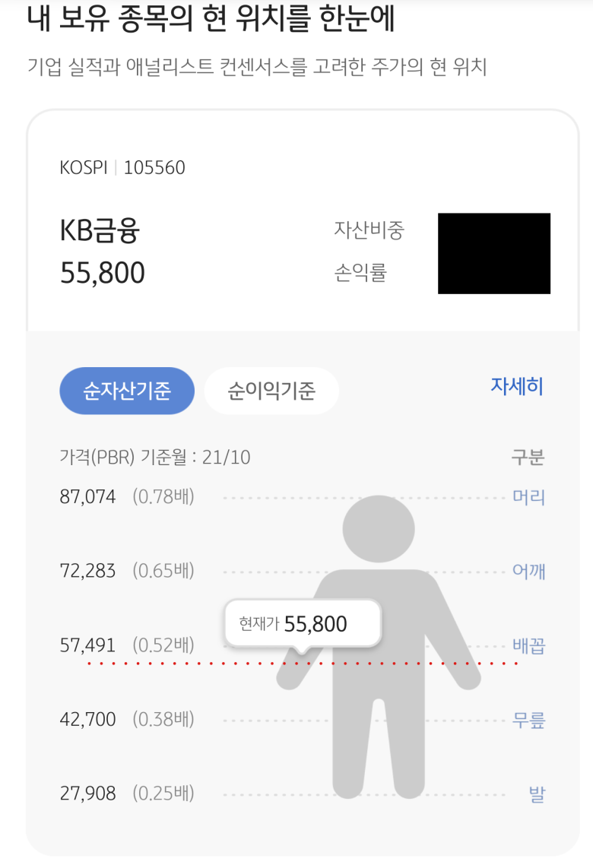
Task: Click the red dotted current price line
Action: [x=303, y=664]
